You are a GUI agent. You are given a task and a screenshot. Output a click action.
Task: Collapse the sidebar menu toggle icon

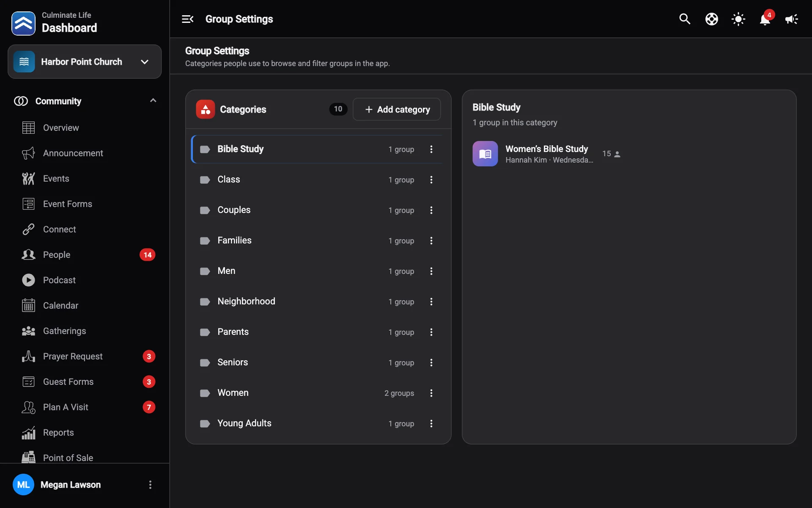187,19
